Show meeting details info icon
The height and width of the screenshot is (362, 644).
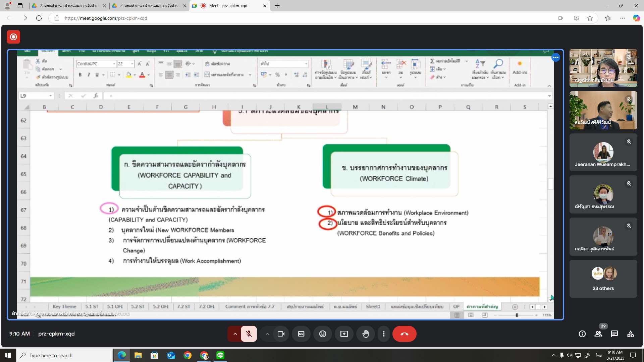point(582,334)
